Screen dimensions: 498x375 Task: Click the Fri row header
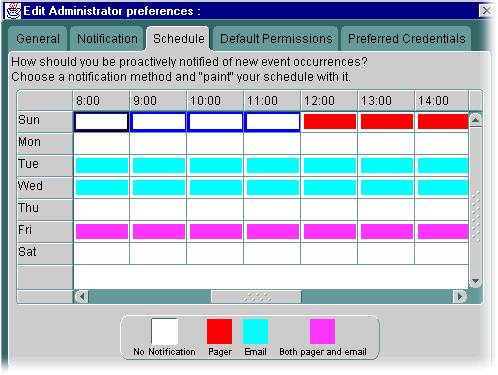45,232
